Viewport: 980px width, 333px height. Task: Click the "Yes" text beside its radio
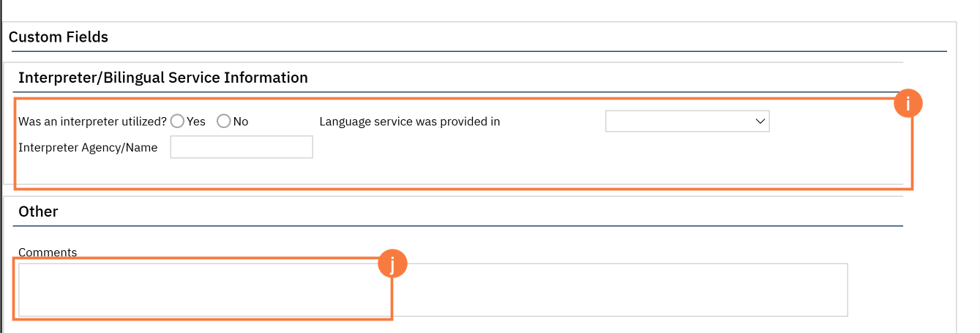tap(196, 121)
